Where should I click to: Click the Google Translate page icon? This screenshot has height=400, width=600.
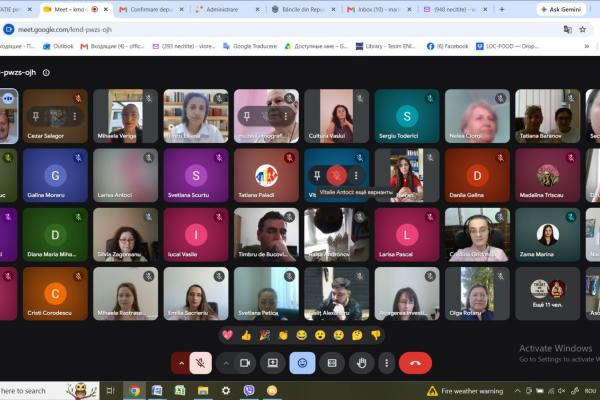(x=567, y=29)
